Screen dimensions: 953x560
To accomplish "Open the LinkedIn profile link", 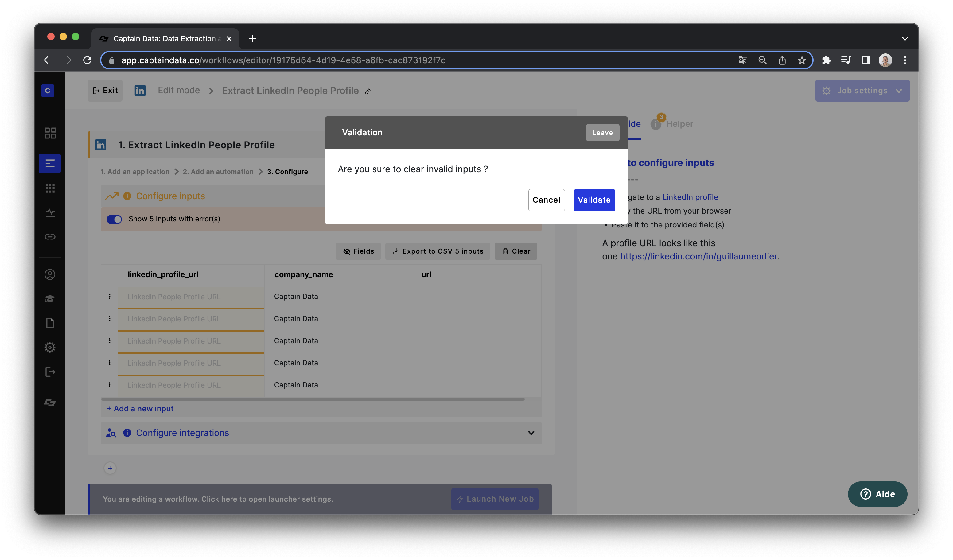I will pos(690,197).
